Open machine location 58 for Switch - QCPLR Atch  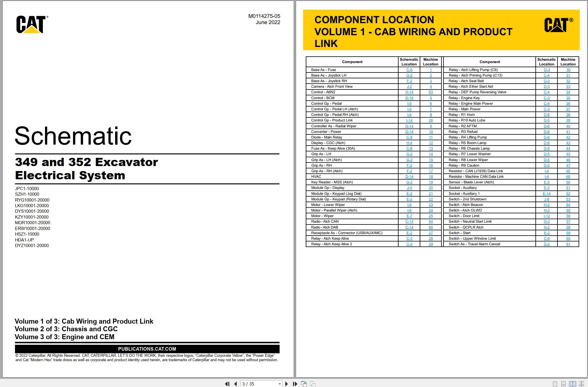pos(568,227)
